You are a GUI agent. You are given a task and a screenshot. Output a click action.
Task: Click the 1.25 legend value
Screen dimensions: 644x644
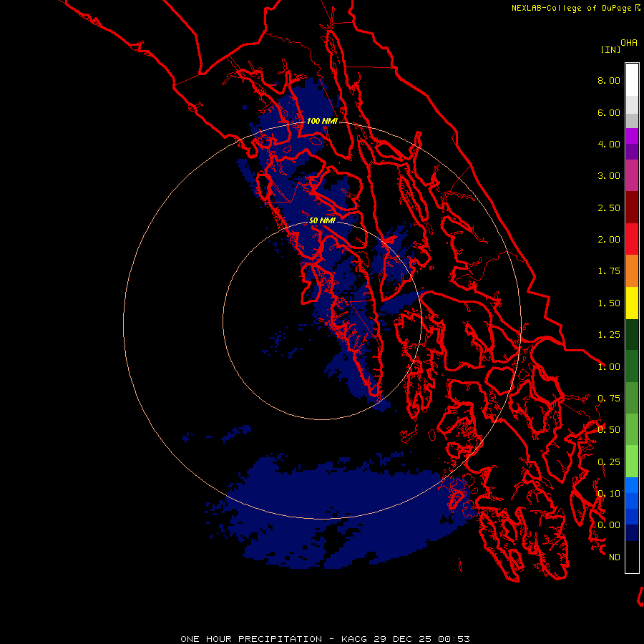tap(609, 335)
